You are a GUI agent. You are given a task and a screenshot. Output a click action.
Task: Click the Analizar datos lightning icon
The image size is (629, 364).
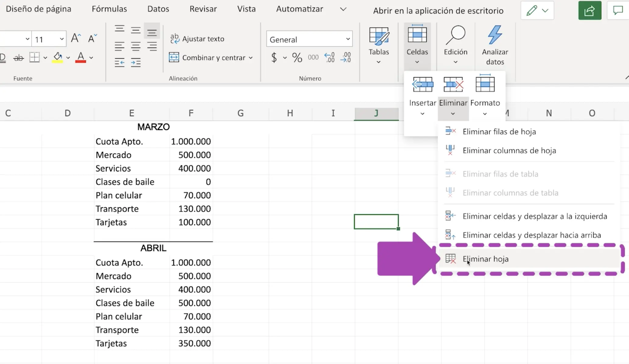click(x=495, y=35)
